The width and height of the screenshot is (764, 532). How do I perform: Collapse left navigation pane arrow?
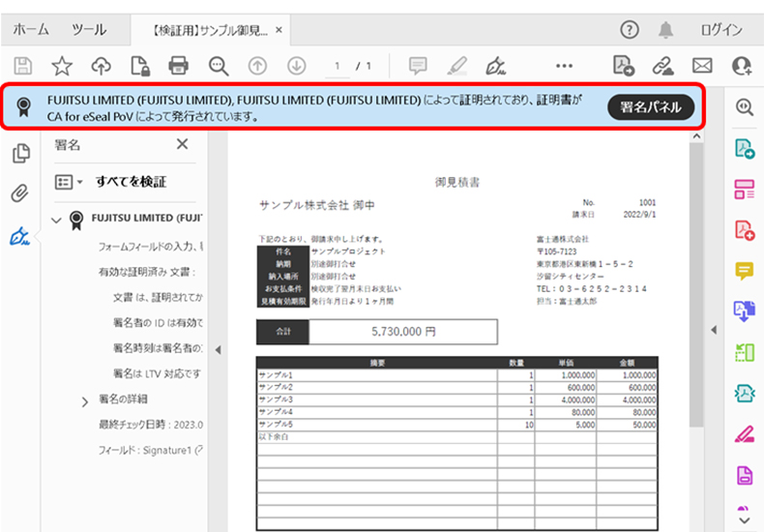tap(218, 350)
